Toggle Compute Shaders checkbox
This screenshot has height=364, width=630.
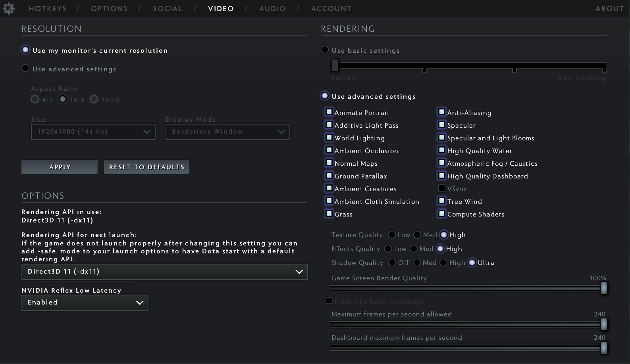tap(442, 214)
